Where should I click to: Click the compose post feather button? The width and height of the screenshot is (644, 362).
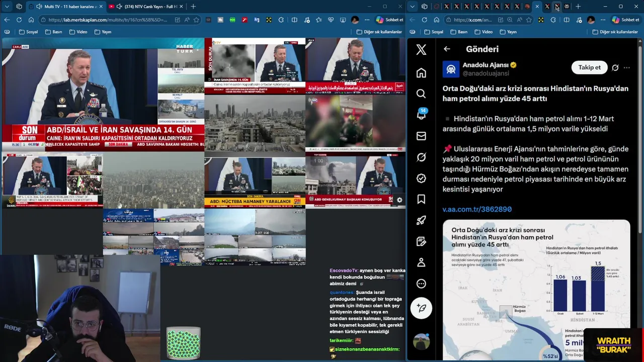click(x=421, y=308)
